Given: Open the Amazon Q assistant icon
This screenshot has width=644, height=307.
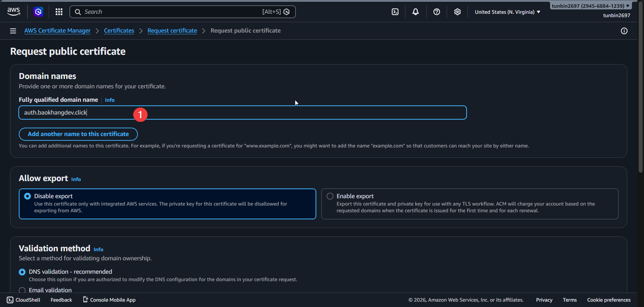Looking at the screenshot, I should tap(38, 12).
